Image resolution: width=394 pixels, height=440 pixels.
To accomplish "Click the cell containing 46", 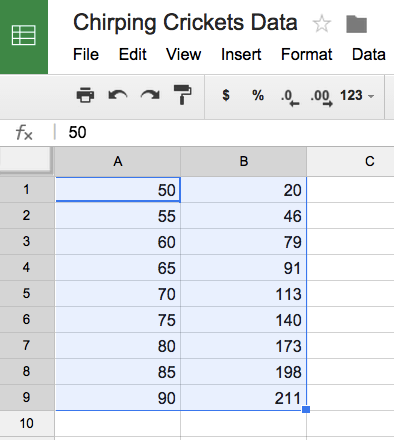I will [x=244, y=216].
